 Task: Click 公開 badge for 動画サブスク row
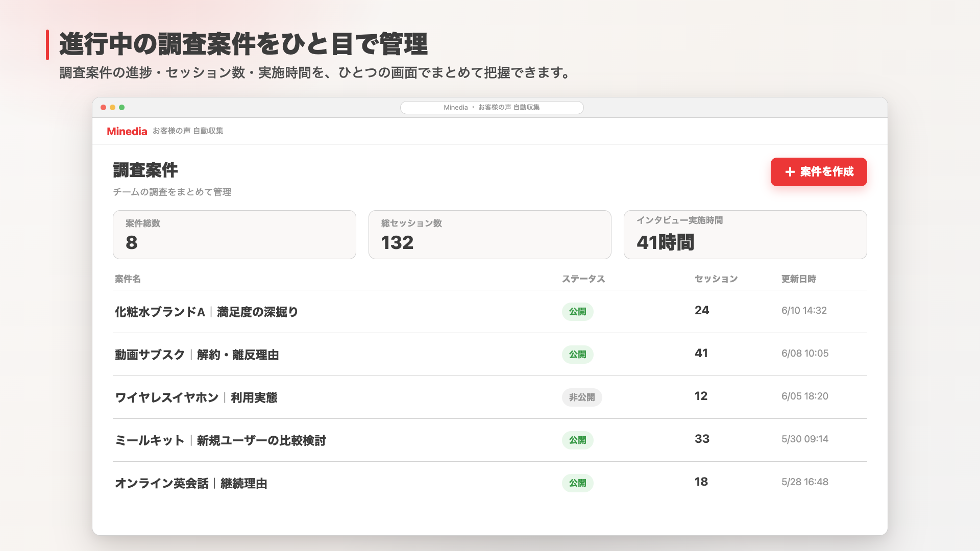tap(578, 355)
